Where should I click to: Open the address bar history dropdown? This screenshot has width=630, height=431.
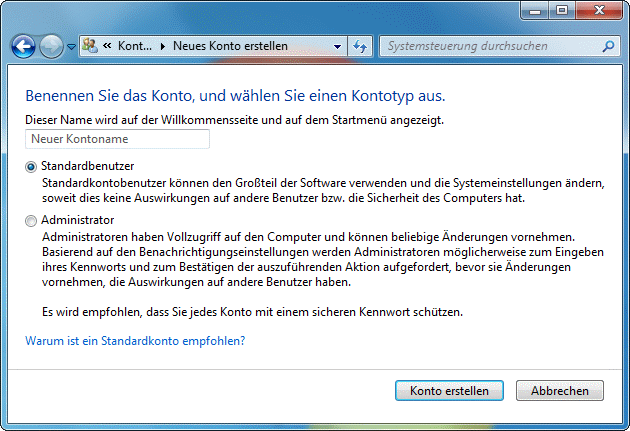click(337, 46)
